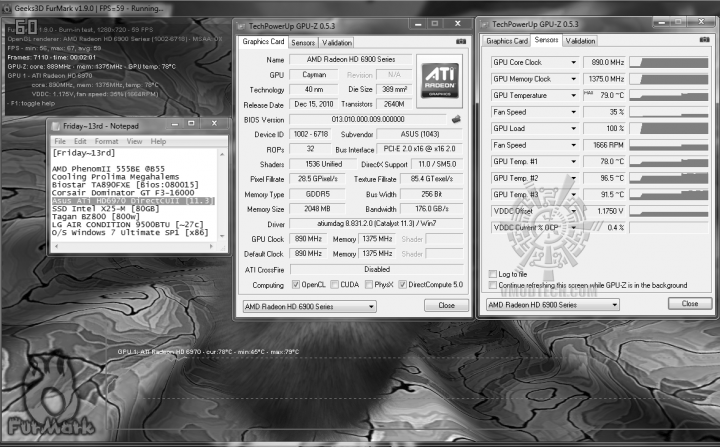The image size is (720, 447).
Task: Click Notepad horizontal scrollbar right arrow
Action: coord(211,247)
